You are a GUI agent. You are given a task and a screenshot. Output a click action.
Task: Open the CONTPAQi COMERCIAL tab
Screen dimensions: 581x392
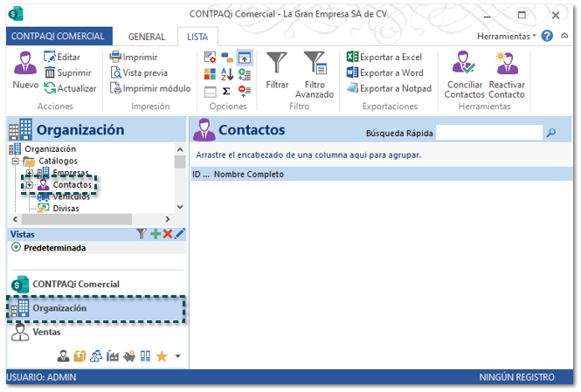pos(58,37)
